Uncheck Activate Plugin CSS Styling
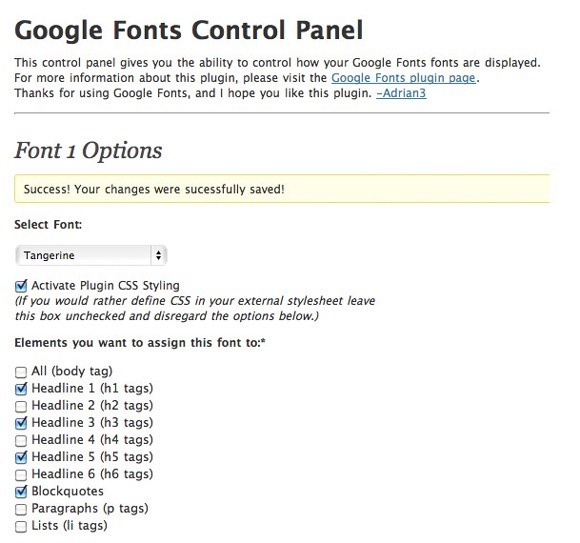Image resolution: width=580 pixels, height=543 pixels. [x=21, y=286]
